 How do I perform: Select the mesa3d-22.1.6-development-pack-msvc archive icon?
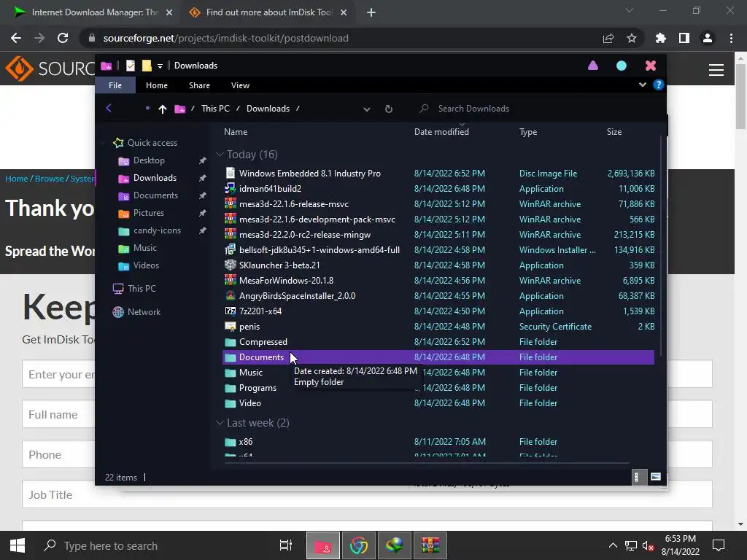[x=231, y=219]
